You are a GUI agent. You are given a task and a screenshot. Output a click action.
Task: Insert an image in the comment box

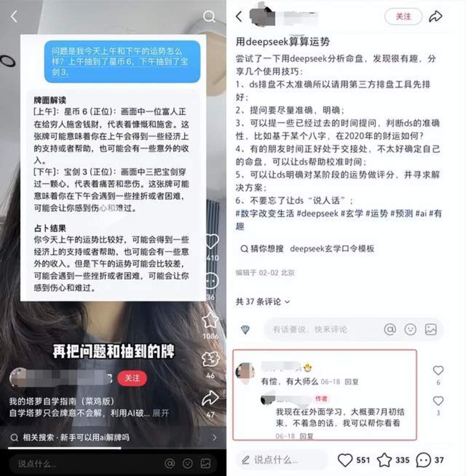[x=431, y=329]
